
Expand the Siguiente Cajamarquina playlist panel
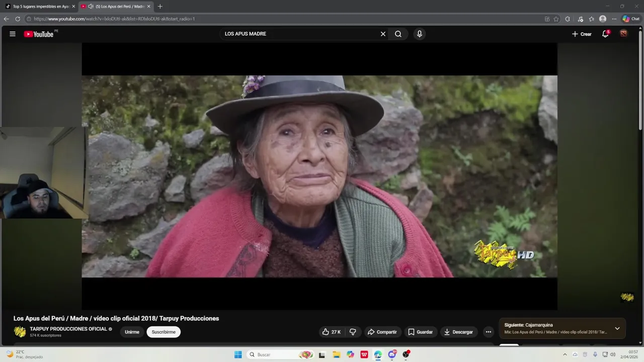[617, 328]
